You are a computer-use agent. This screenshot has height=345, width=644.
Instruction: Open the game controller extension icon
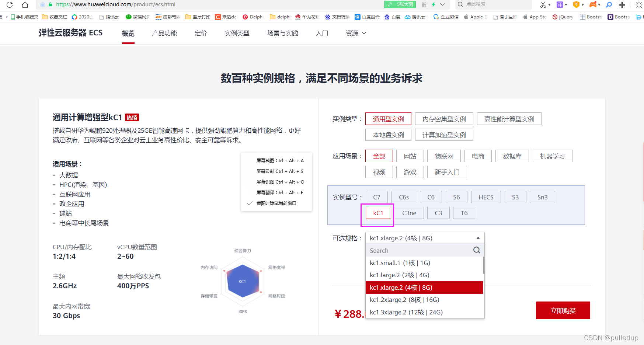pos(593,5)
